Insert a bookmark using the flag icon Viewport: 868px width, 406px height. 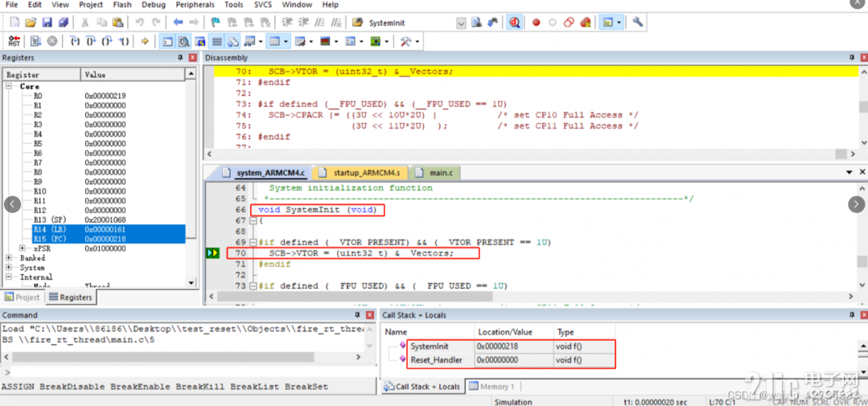coord(216,23)
